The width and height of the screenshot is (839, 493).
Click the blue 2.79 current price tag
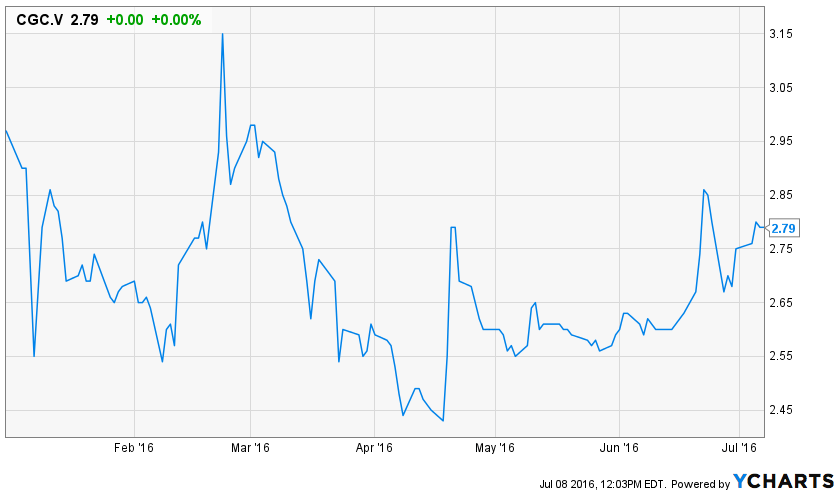782,228
